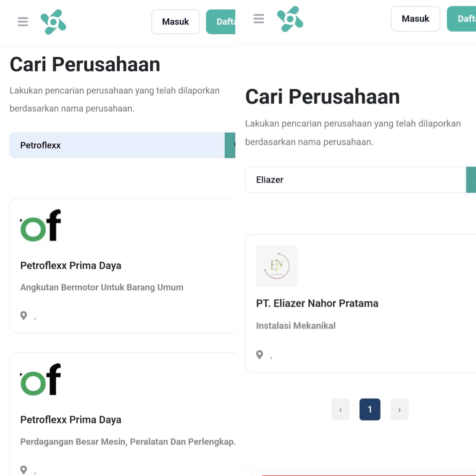Screen dimensions: 476x476
Task: Focus the Petroflexx search field
Action: (x=117, y=145)
